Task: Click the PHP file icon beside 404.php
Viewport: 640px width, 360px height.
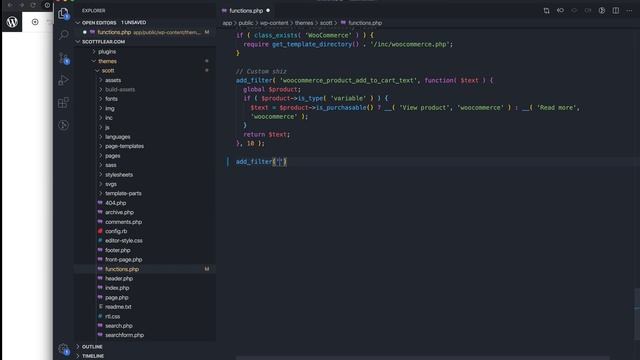Action: (100, 203)
